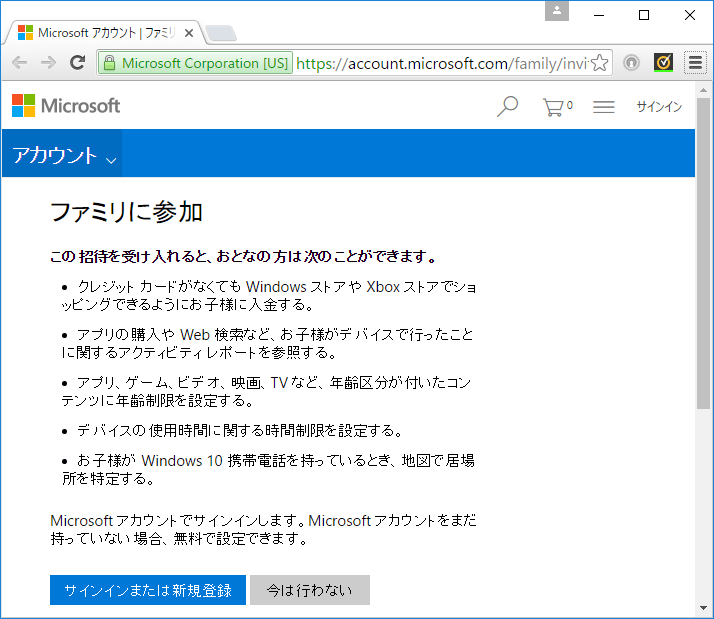
Task: Open the Norton checkmark extension icon
Action: point(663,62)
